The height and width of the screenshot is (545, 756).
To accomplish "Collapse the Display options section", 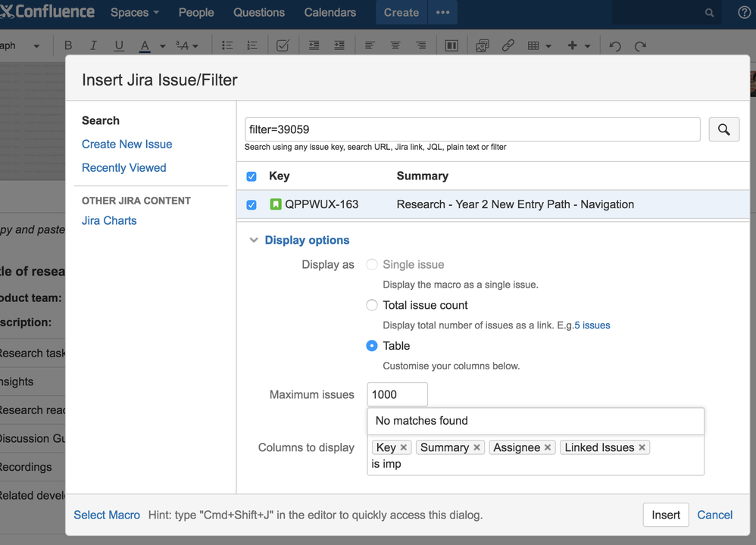I will pyautogui.click(x=299, y=240).
